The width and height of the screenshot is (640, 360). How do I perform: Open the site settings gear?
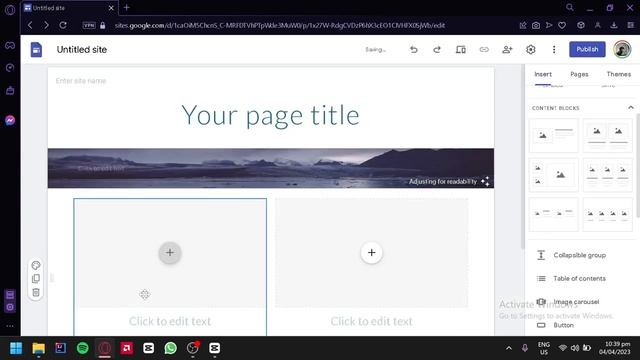(531, 49)
